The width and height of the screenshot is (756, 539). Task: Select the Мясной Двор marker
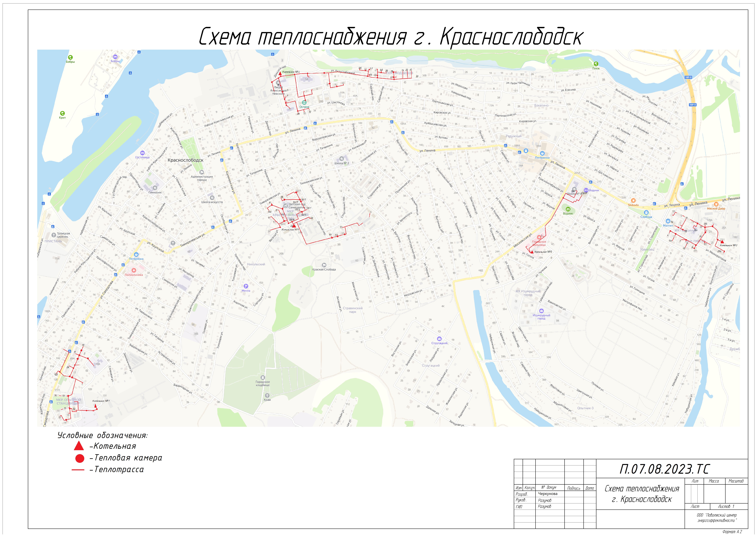tap(716, 204)
